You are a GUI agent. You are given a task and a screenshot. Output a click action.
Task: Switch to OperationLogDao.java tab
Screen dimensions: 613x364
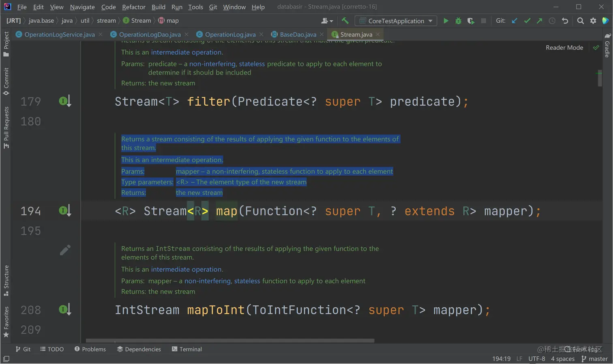pos(150,34)
